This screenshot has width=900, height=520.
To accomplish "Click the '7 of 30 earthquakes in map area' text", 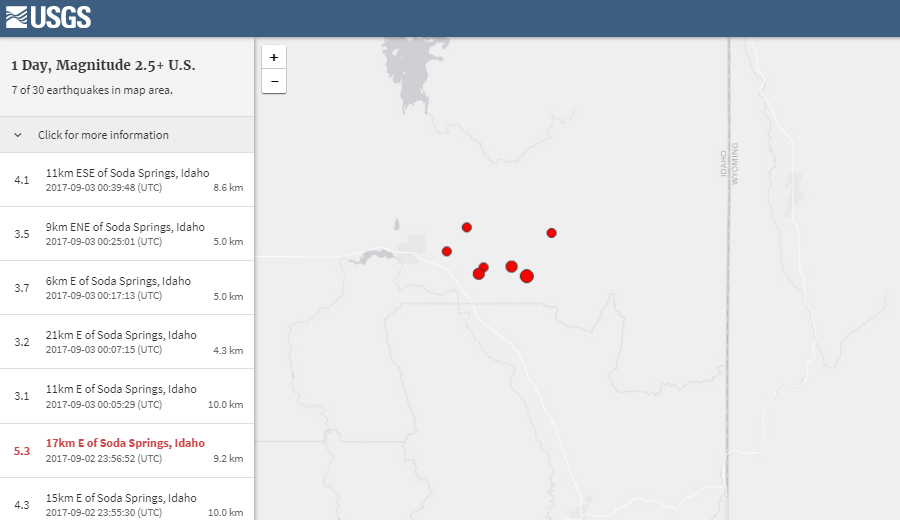I will [92, 90].
